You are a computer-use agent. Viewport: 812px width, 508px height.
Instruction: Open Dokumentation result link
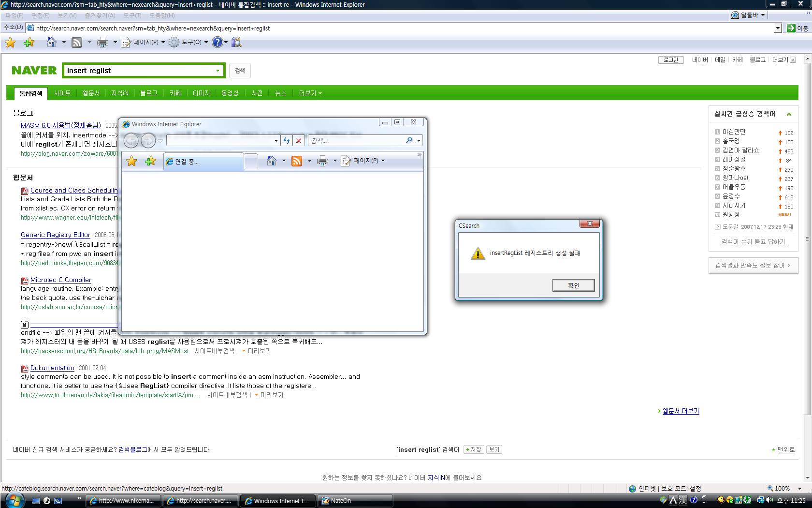[52, 368]
